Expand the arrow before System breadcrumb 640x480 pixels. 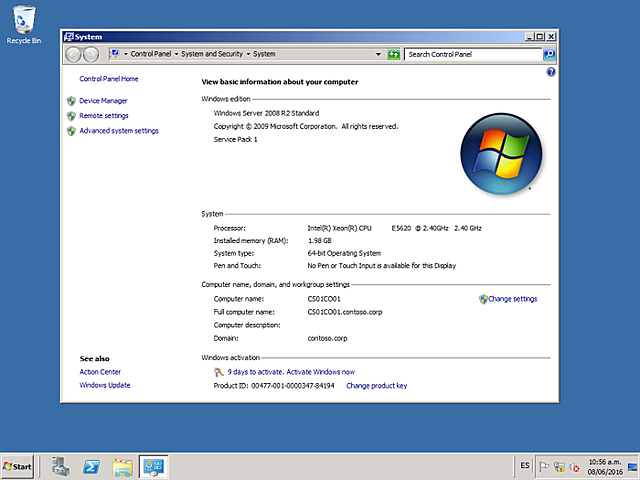click(x=248, y=54)
